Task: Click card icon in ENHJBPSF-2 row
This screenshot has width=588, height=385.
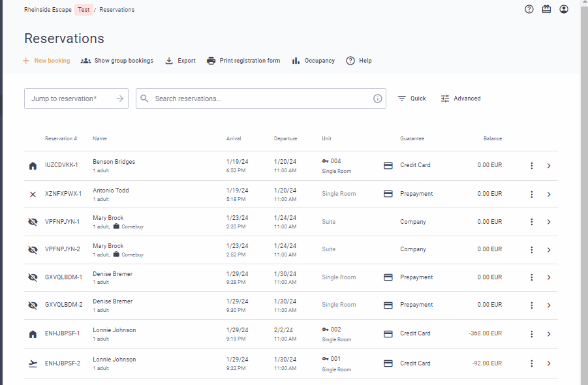Action: (388, 363)
